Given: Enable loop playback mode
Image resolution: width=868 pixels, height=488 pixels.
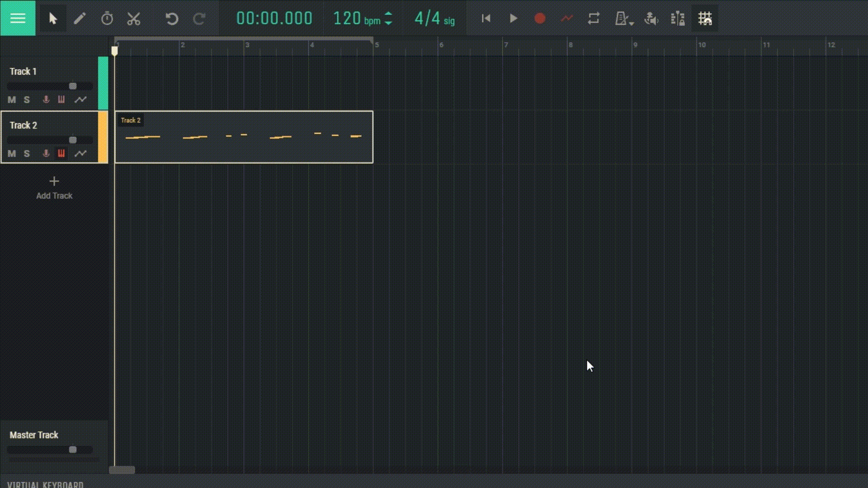Looking at the screenshot, I should [594, 19].
